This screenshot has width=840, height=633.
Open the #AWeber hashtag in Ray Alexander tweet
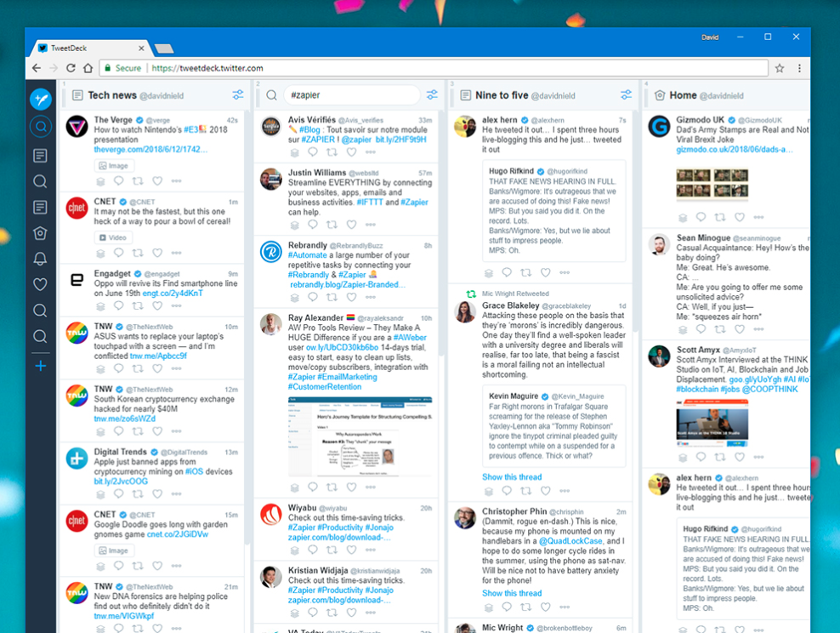tap(410, 338)
